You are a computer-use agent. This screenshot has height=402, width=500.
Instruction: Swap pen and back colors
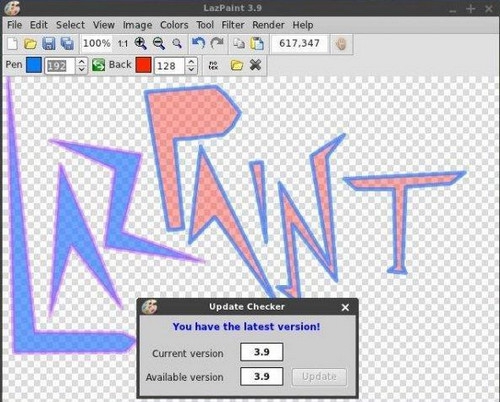point(99,65)
